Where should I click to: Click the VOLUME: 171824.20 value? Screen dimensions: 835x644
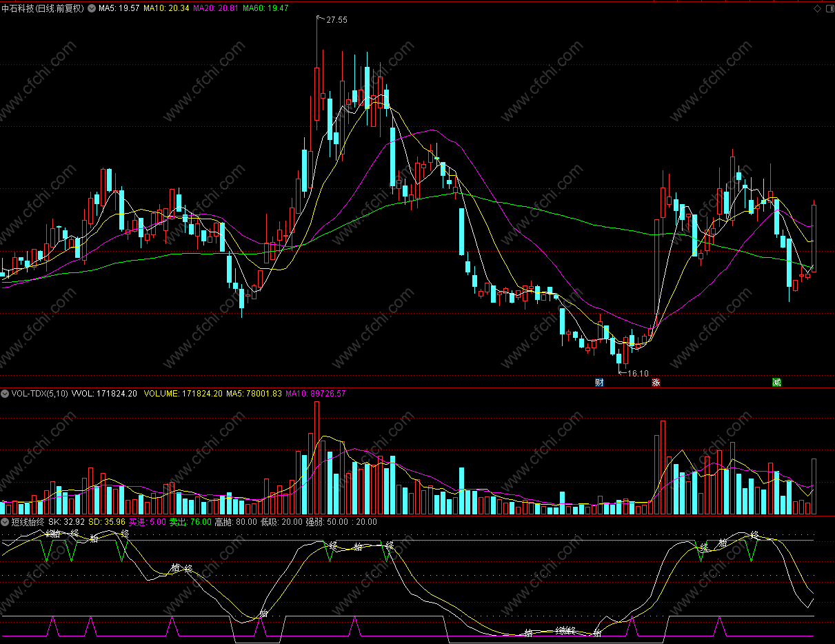tap(183, 394)
